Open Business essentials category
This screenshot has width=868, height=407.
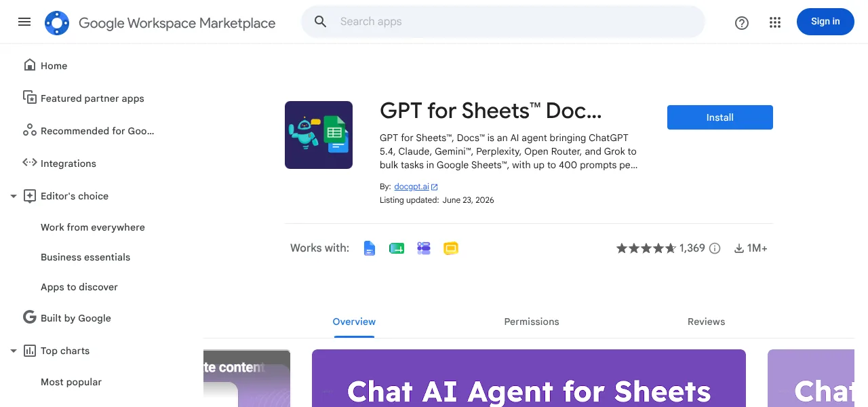coord(85,257)
